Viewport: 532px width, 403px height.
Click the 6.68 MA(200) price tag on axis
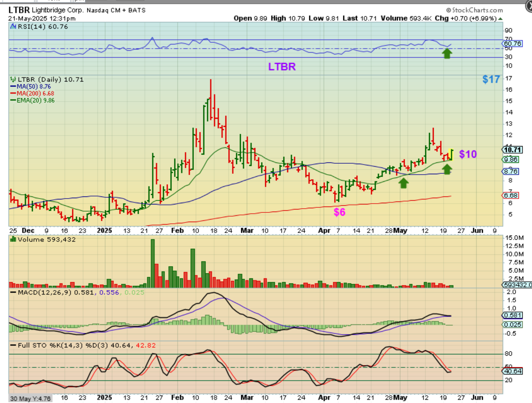511,195
